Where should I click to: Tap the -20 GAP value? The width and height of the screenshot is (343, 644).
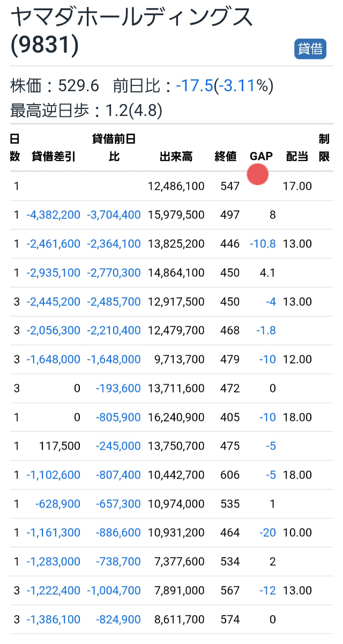point(267,533)
